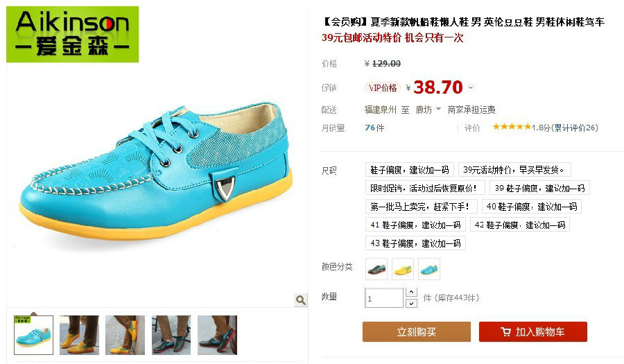Click the magnifier zoom icon on product image
This screenshot has width=624, height=364.
301,300
